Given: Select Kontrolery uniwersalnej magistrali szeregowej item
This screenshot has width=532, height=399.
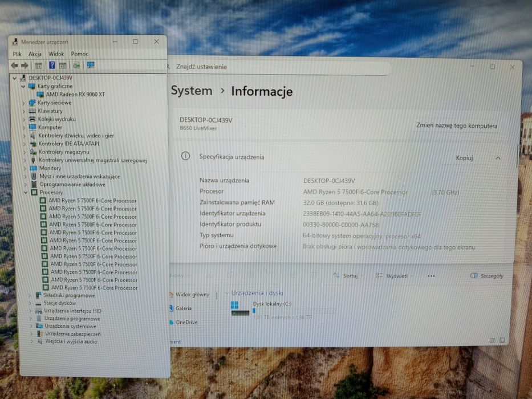Looking at the screenshot, I should [92, 160].
